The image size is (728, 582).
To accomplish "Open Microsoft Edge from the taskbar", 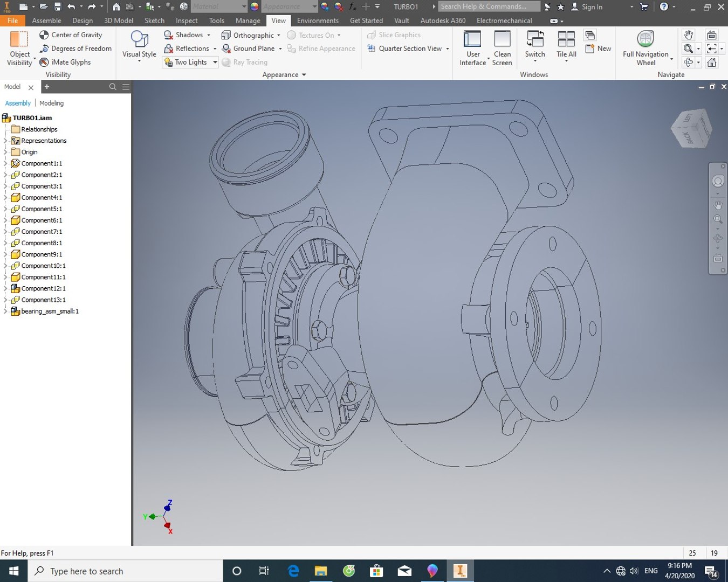I will (x=293, y=571).
